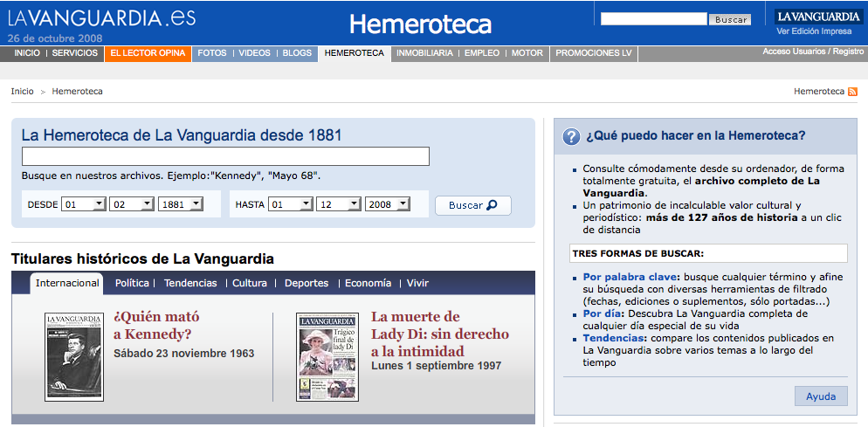Select the HEMEROTECA navigation tab

(x=355, y=53)
